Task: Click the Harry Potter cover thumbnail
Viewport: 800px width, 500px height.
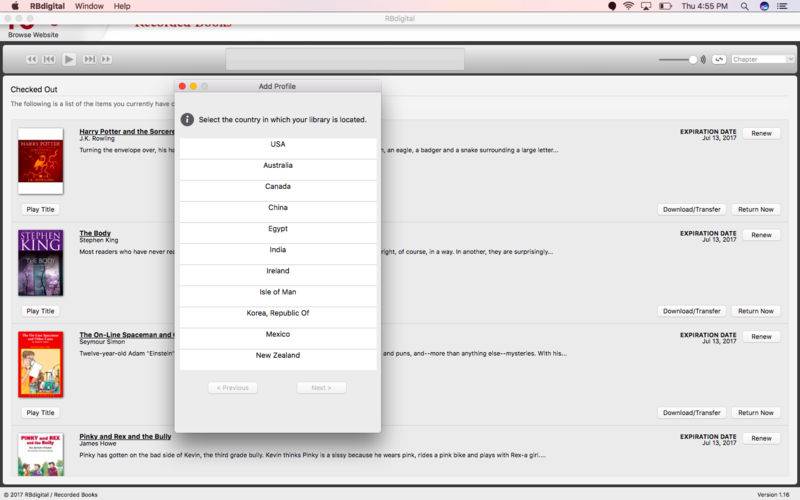Action: [40, 161]
